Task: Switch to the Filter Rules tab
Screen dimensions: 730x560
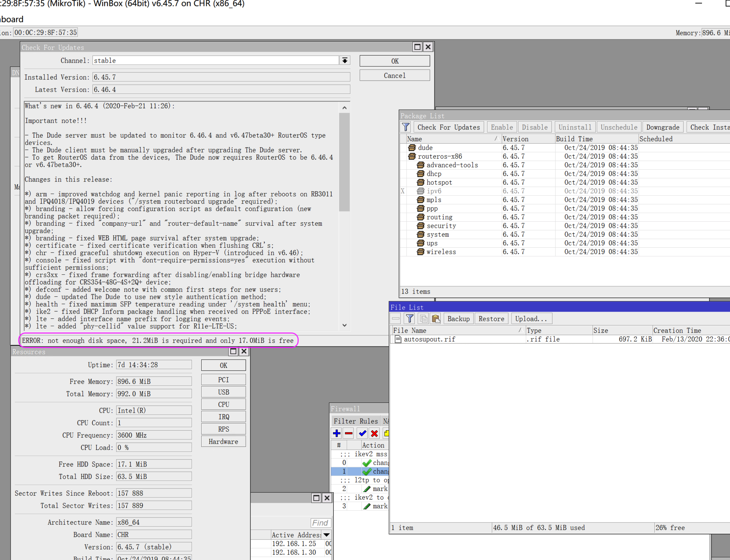Action: 355,421
